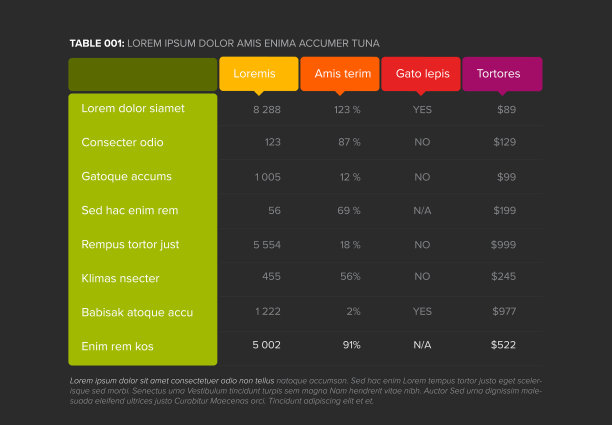Image resolution: width=612 pixels, height=425 pixels.
Task: Select the $999 price cell
Action: (x=504, y=245)
